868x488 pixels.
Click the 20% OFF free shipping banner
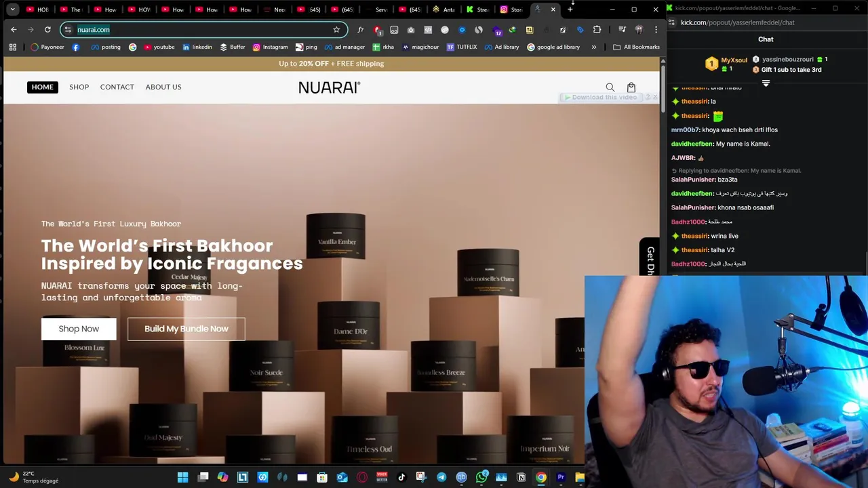coord(331,64)
